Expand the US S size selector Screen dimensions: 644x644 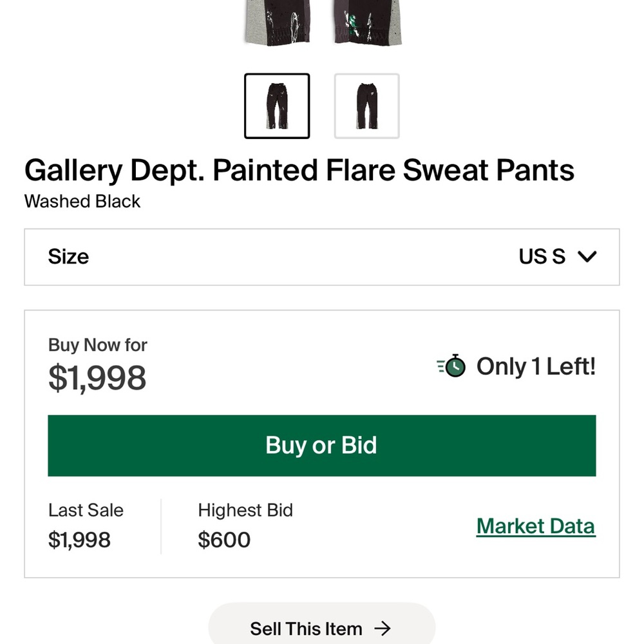(x=558, y=257)
